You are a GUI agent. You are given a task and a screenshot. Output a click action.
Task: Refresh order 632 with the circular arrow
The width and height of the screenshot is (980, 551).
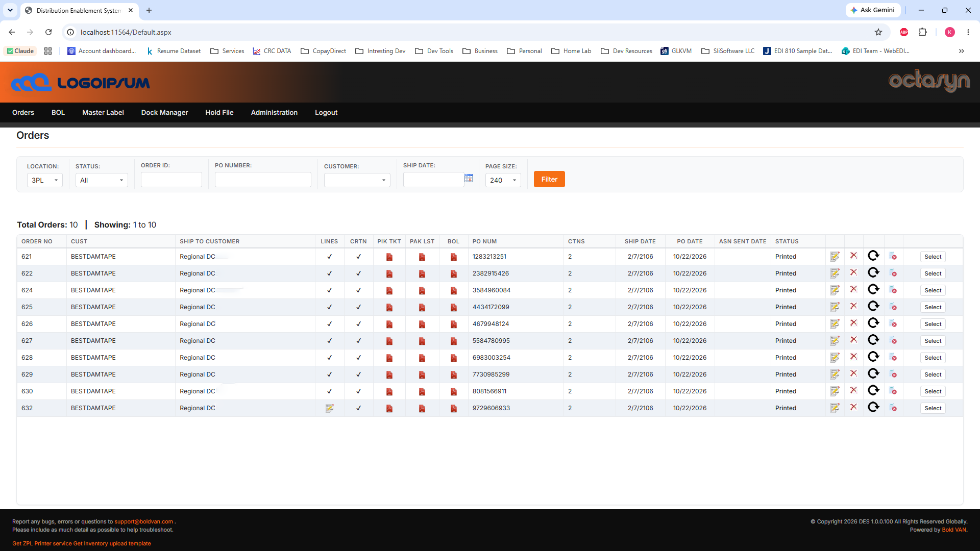[873, 407]
